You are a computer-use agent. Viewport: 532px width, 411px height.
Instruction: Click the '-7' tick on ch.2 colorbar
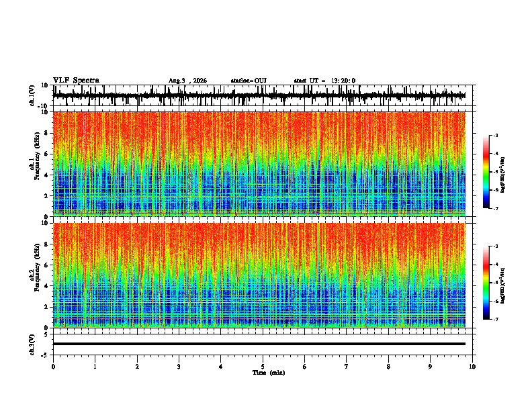tap(496, 320)
